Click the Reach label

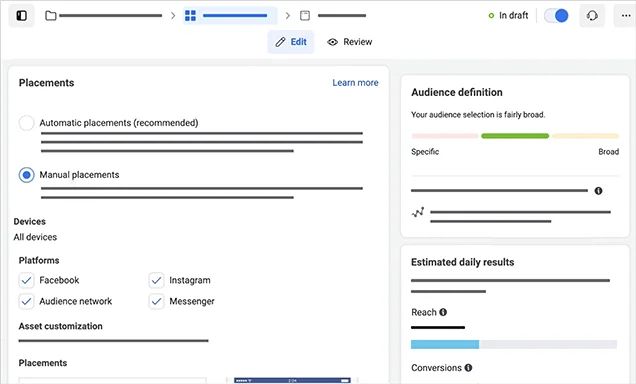point(424,312)
